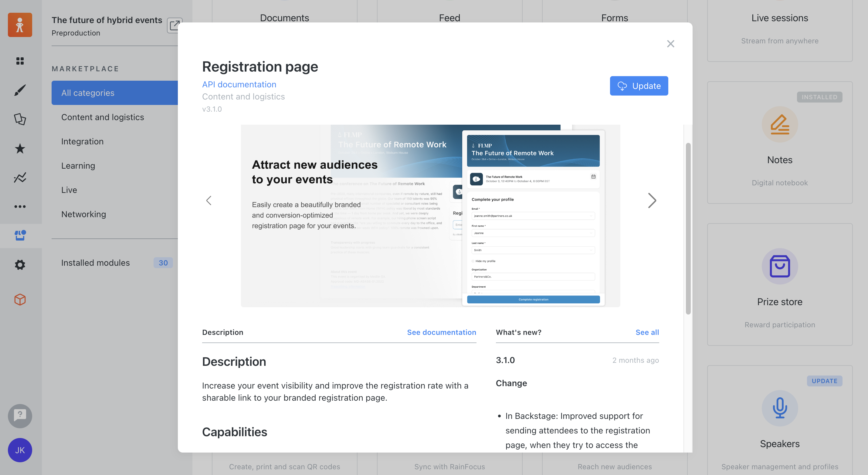
Task: Open the analytics chart icon in sidebar
Action: pyautogui.click(x=20, y=177)
